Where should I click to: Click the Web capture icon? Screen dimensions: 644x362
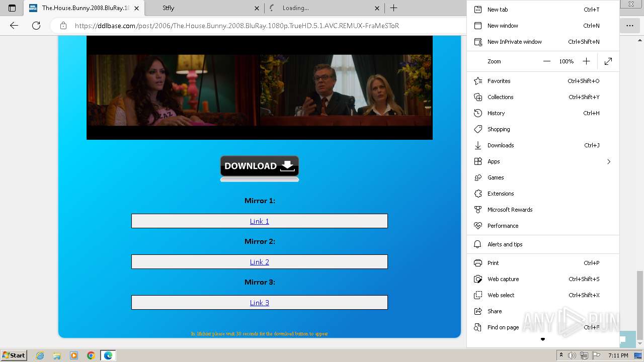tap(478, 279)
